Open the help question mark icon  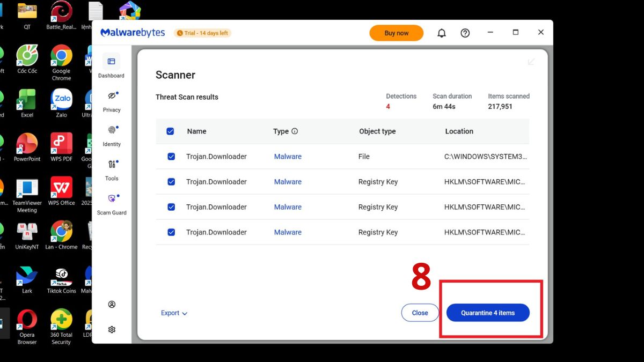465,33
